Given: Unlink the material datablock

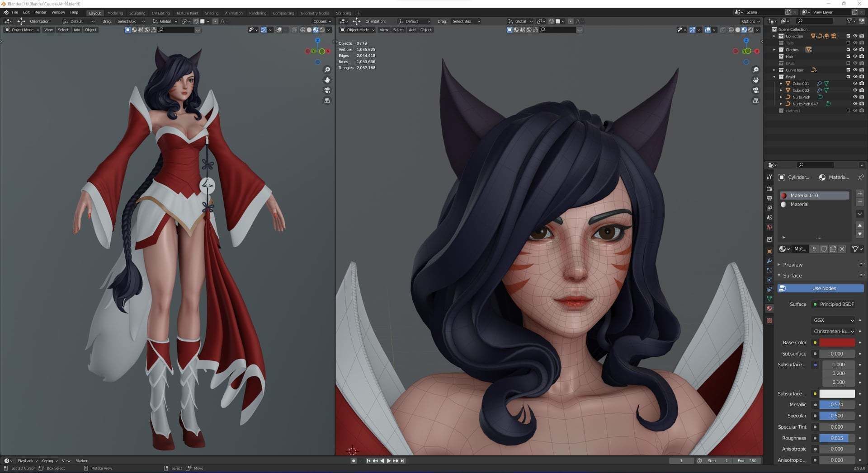Looking at the screenshot, I should point(842,249).
